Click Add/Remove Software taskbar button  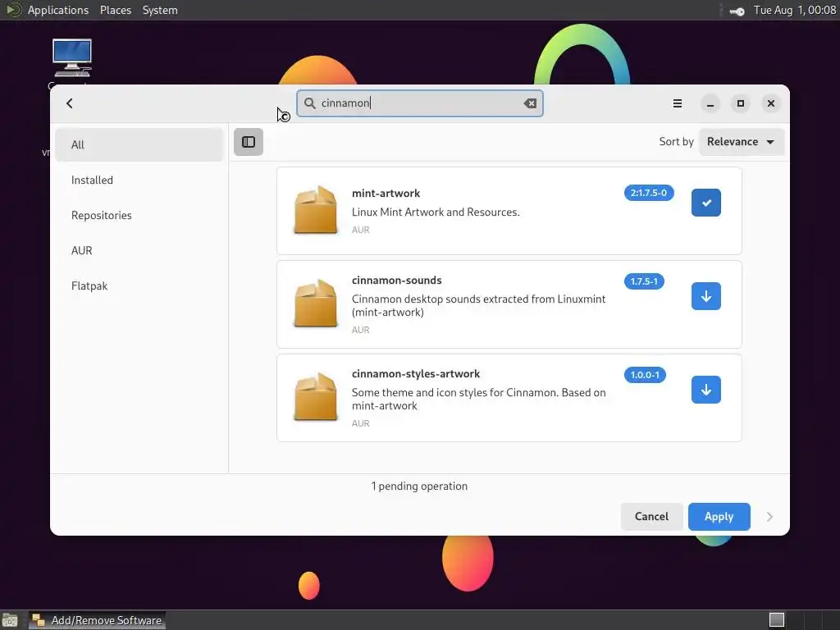click(98, 620)
